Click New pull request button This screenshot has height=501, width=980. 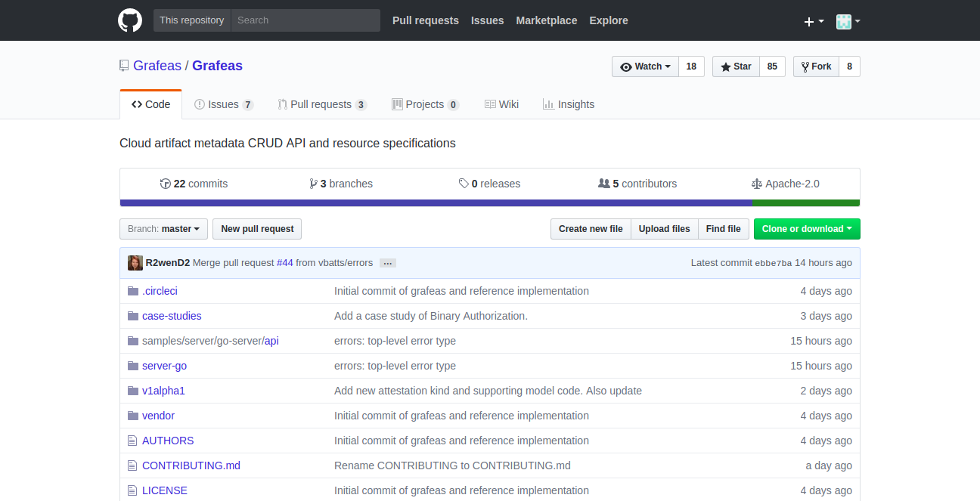tap(257, 229)
